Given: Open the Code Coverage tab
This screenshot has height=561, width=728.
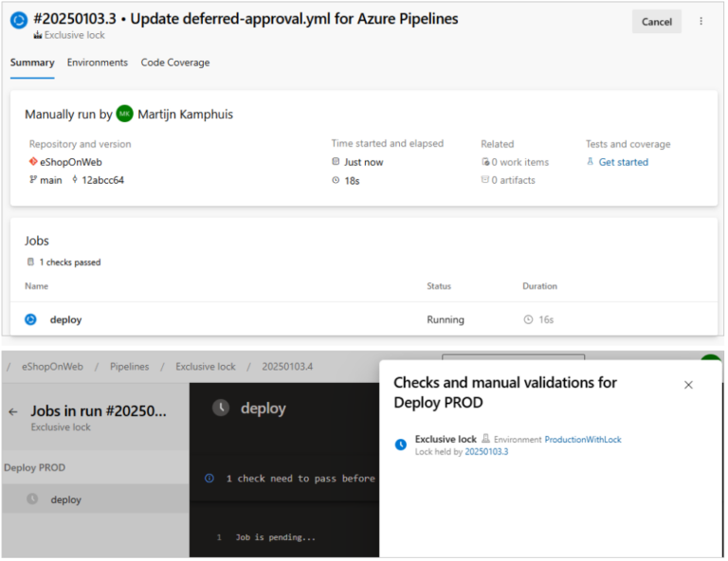Looking at the screenshot, I should [175, 63].
